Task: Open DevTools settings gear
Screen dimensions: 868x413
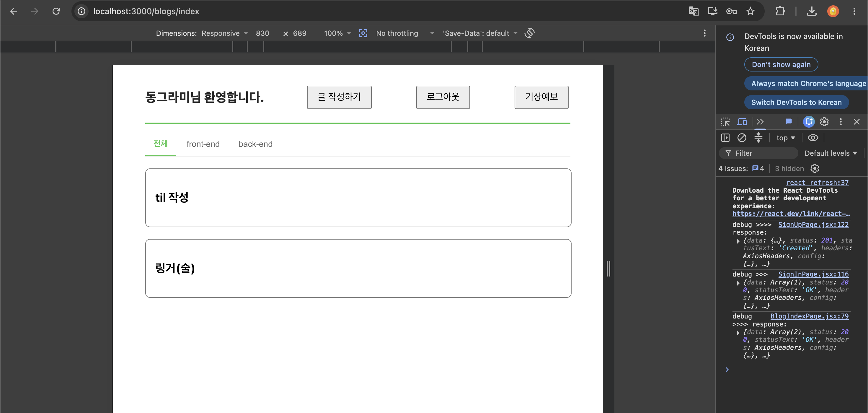Action: pos(824,122)
